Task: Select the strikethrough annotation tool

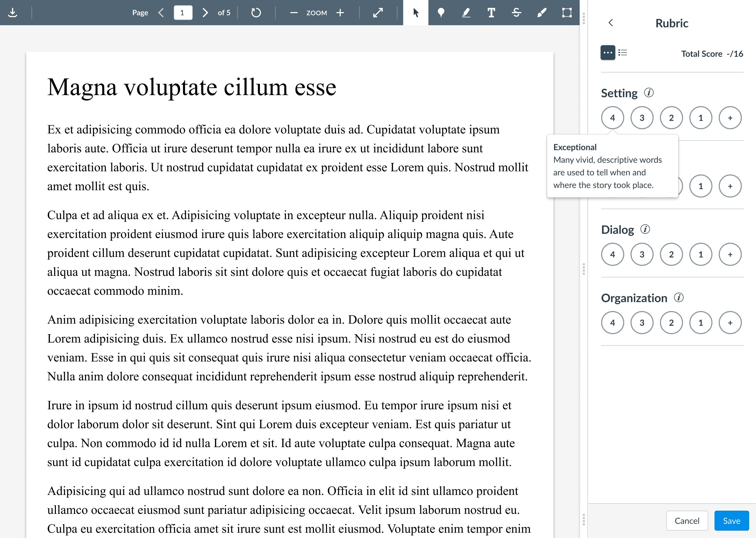Action: (x=516, y=13)
